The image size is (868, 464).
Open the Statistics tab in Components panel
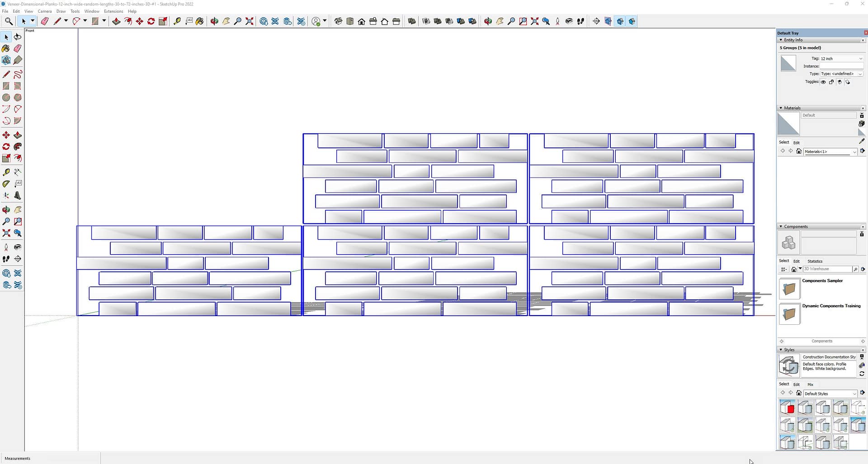click(815, 261)
